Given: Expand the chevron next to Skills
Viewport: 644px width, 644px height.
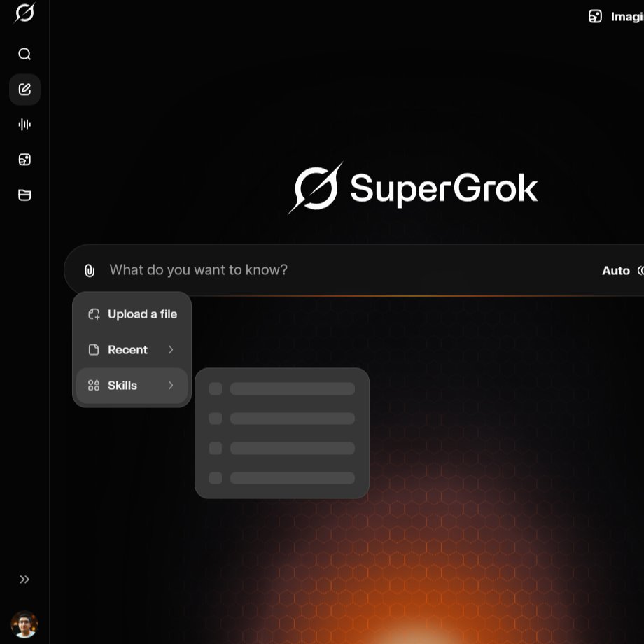Looking at the screenshot, I should click(x=171, y=385).
